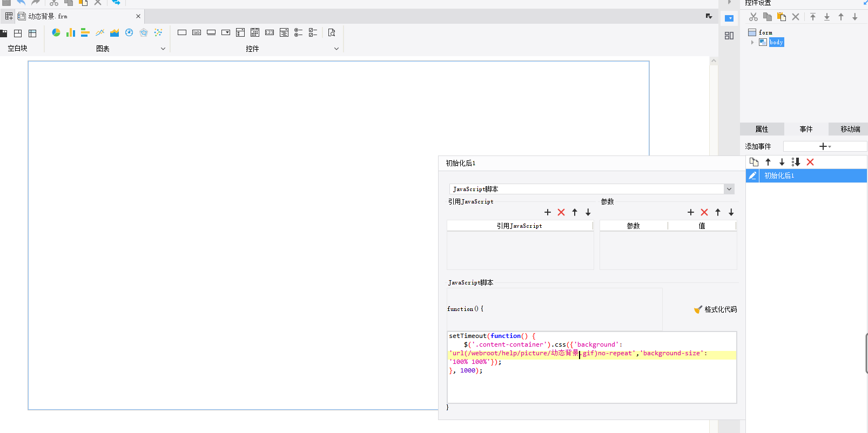This screenshot has height=433, width=868.
Task: Insert a scatter chart widget
Action: pos(158,32)
